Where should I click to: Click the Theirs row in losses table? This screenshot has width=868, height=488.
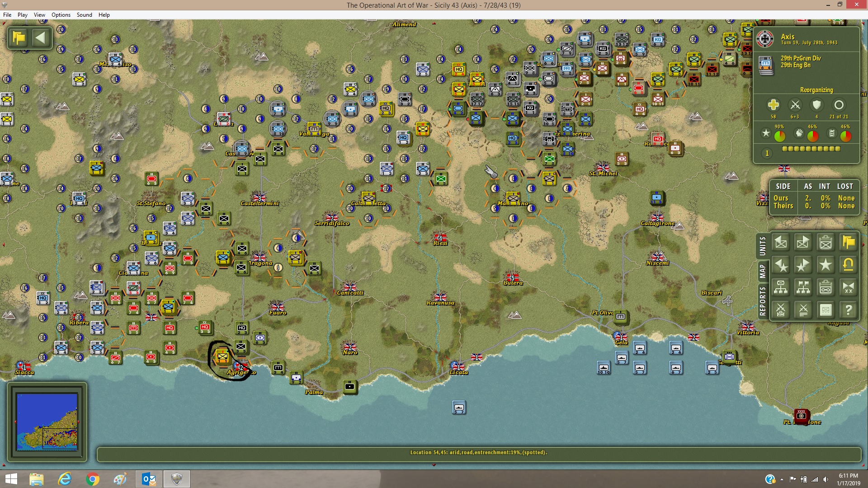(814, 206)
